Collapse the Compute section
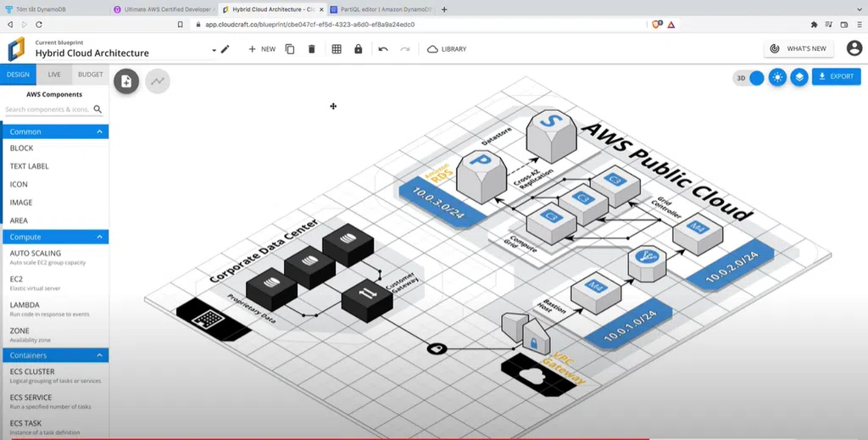The width and height of the screenshot is (868, 440). pos(100,237)
